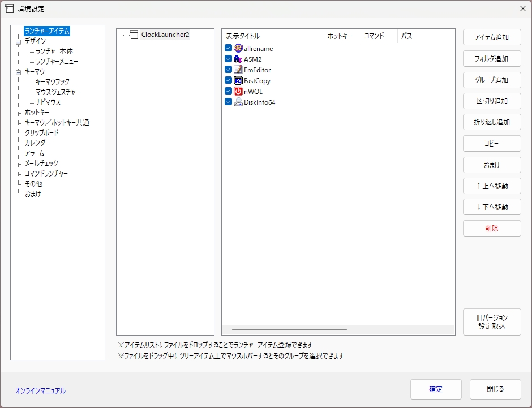Select デザイン tree item label

tap(35, 41)
